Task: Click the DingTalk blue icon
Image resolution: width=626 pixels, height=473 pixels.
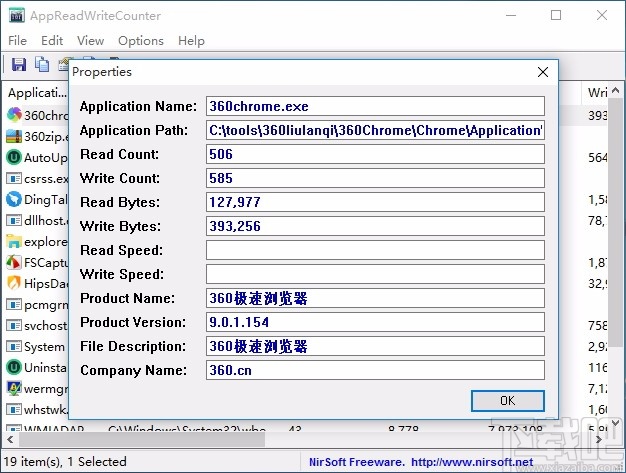Action: point(14,199)
